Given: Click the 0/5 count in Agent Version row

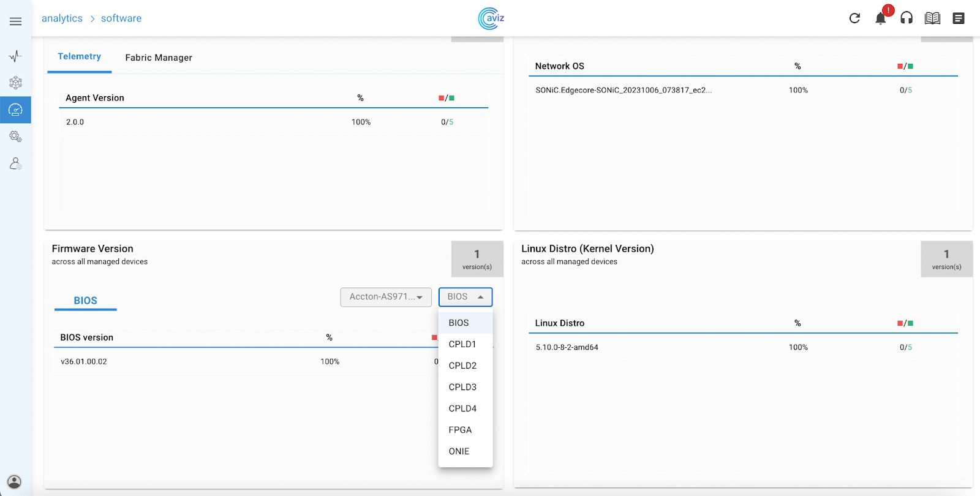Looking at the screenshot, I should click(x=448, y=122).
